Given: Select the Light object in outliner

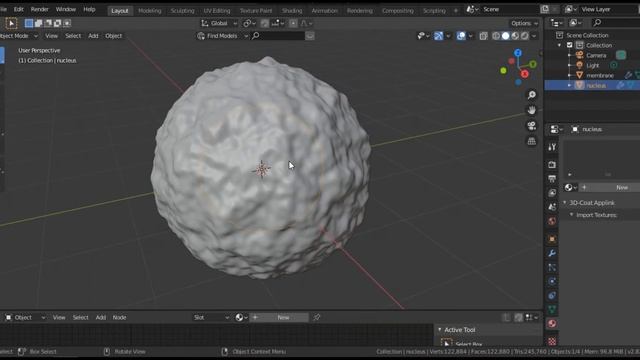Looking at the screenshot, I should pos(593,65).
